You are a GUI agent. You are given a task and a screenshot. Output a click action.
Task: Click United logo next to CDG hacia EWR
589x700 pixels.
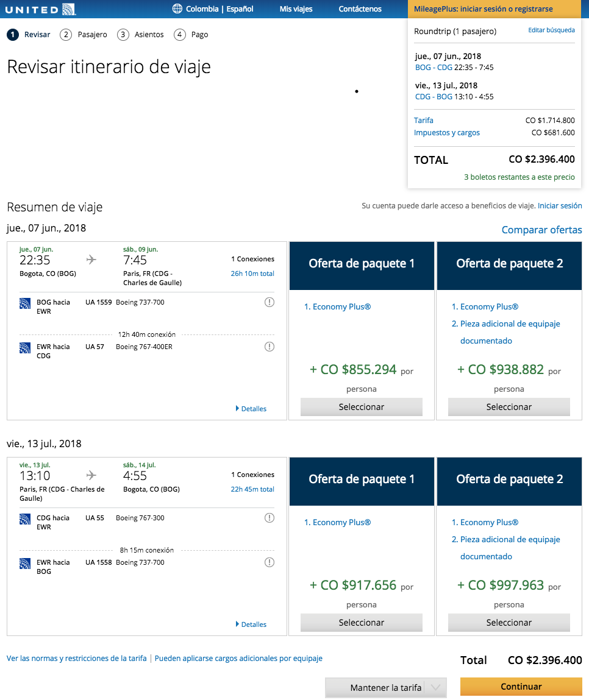click(25, 519)
